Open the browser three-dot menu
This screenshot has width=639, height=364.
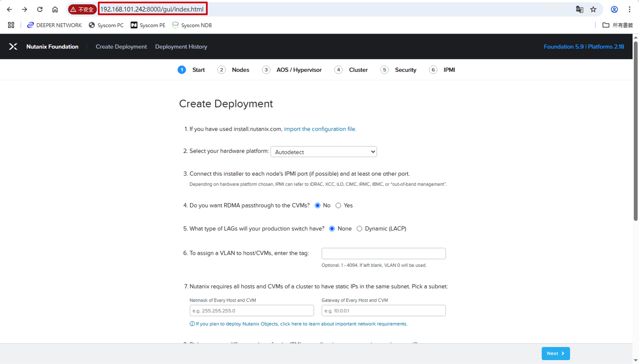pos(629,10)
